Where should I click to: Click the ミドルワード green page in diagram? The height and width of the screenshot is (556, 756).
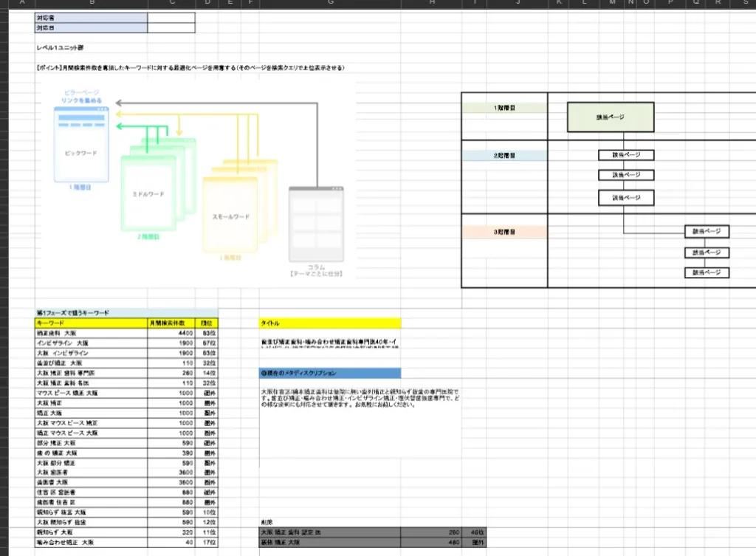(148, 194)
